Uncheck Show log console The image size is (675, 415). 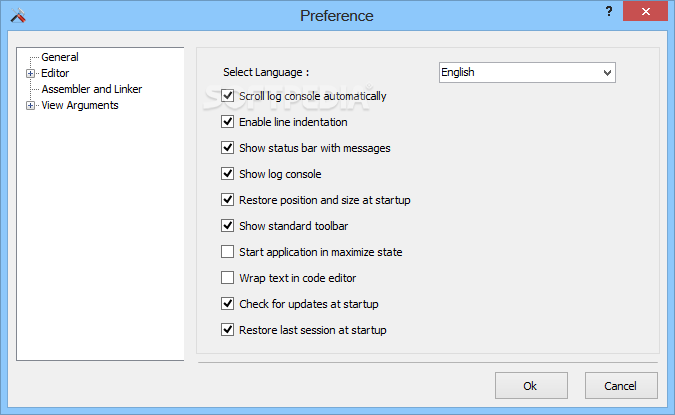tap(227, 173)
